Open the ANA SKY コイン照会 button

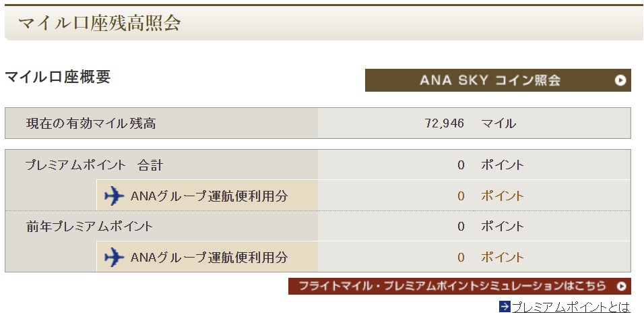498,80
